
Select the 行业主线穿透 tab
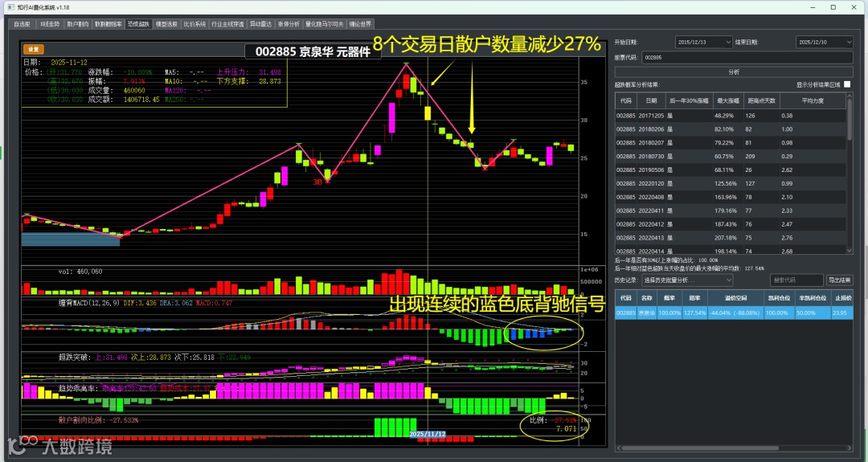(x=227, y=24)
